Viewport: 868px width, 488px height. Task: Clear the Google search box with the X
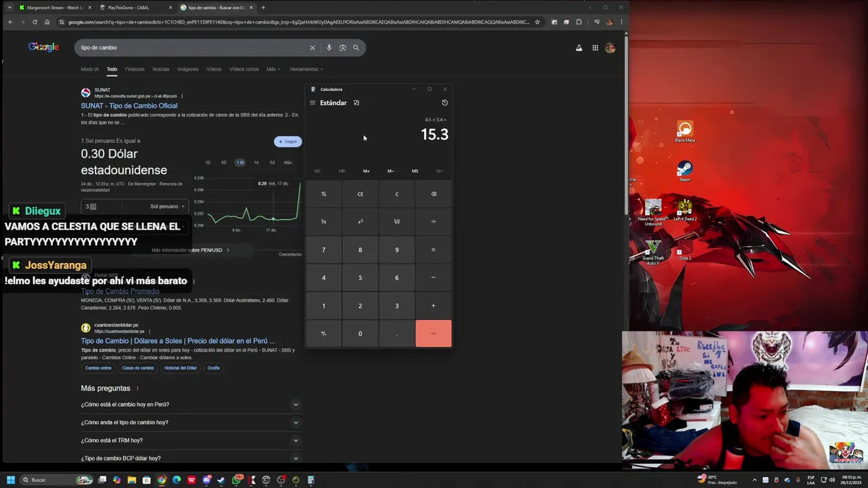313,47
